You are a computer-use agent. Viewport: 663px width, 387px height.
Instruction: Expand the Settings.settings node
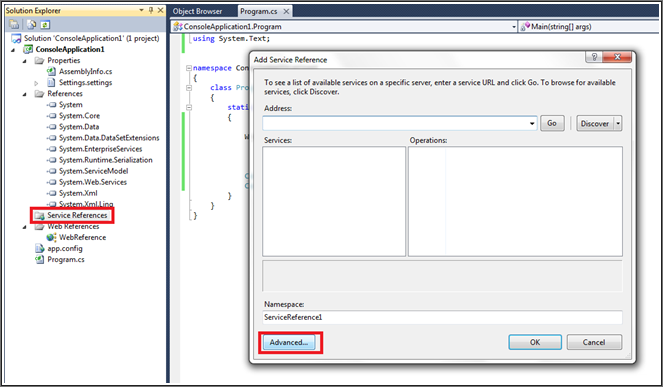coord(36,83)
